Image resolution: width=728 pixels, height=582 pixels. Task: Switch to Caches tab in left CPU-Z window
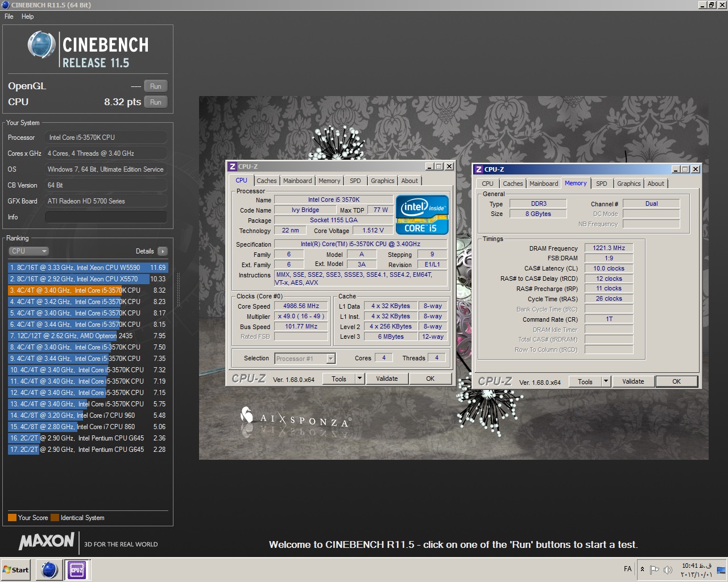(x=266, y=181)
